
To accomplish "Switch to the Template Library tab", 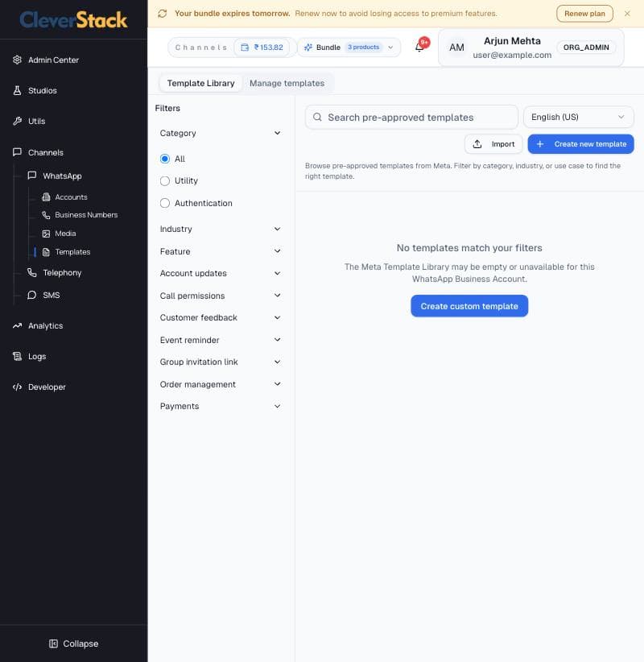I will click(201, 83).
